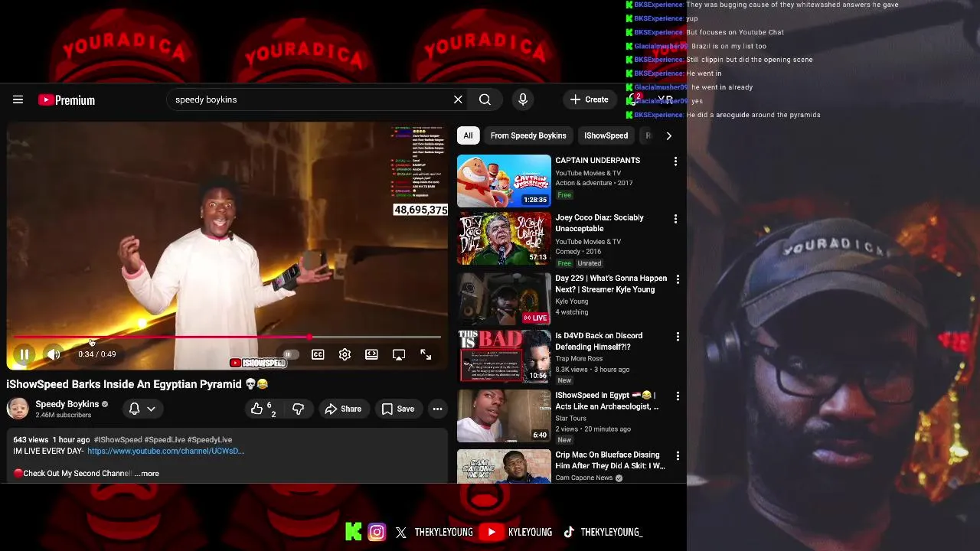The width and height of the screenshot is (980, 551).
Task: Click the AirPlay cast icon
Action: click(399, 354)
